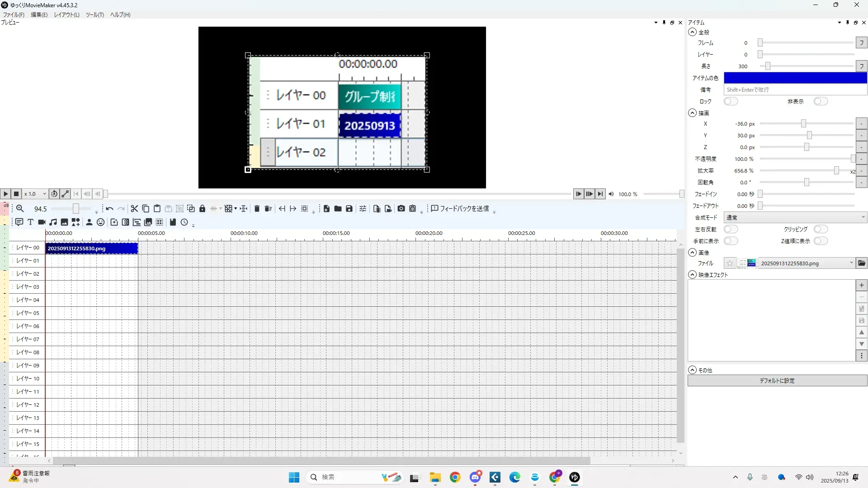Image resolution: width=868 pixels, height=488 pixels.
Task: Click the blue アイテムの色 swatch
Action: coord(795,78)
